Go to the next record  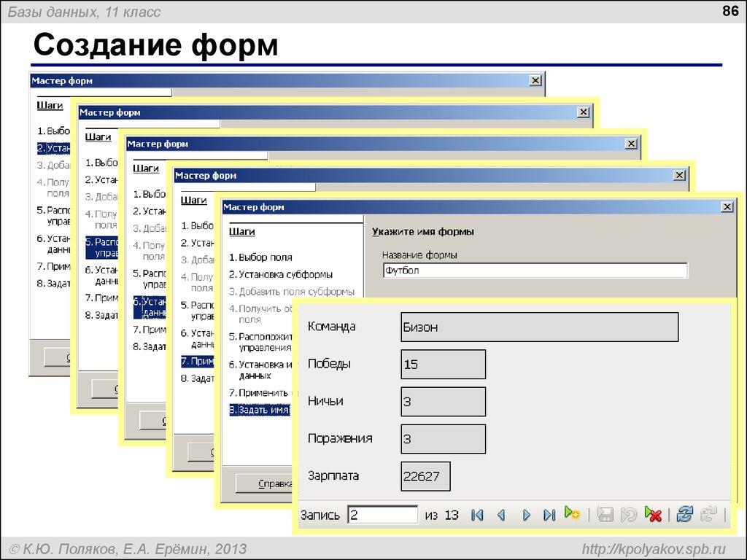527,515
